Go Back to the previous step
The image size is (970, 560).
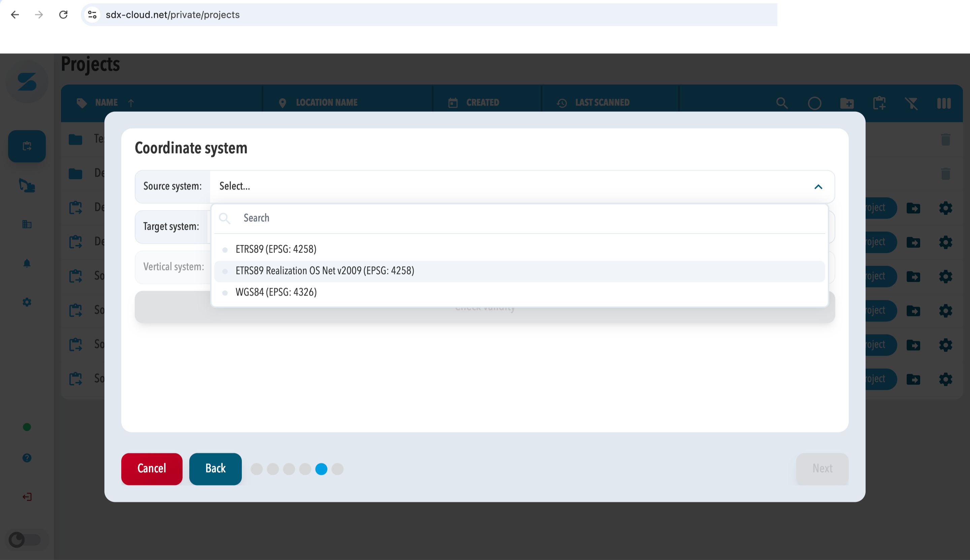[x=215, y=468]
